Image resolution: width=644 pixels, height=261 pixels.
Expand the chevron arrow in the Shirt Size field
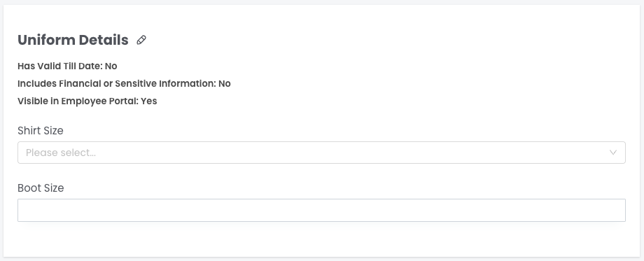(x=612, y=153)
